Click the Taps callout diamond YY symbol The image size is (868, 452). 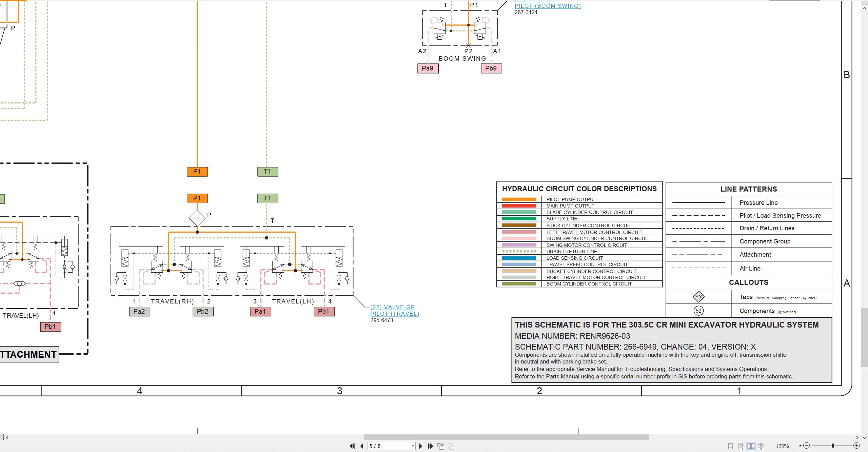click(x=698, y=297)
